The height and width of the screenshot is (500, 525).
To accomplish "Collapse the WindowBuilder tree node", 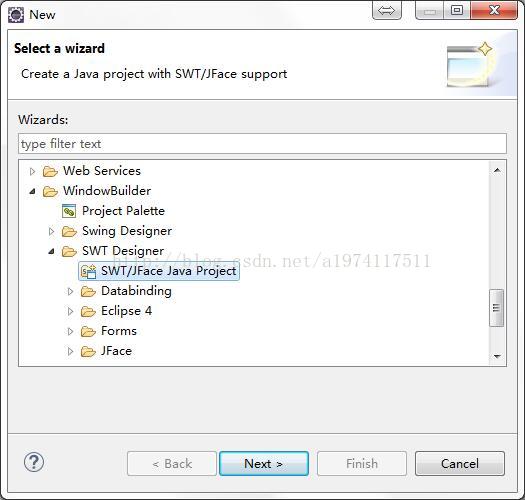I will pos(32,192).
